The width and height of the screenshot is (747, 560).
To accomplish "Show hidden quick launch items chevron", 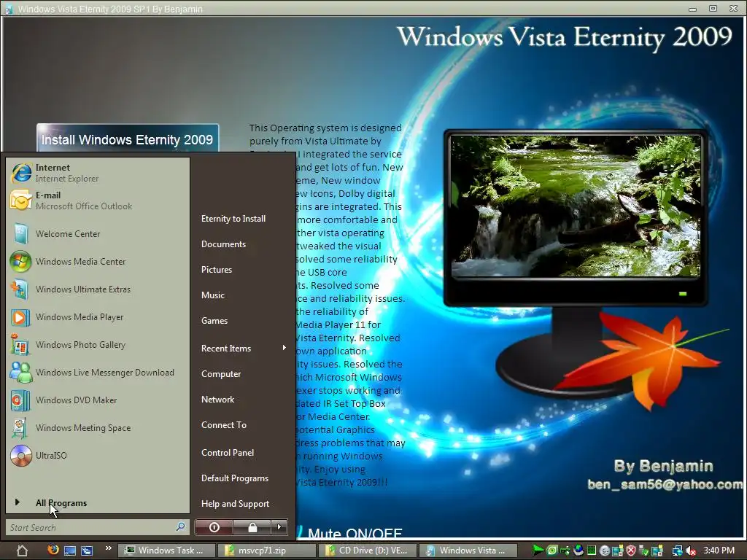I will (x=109, y=548).
